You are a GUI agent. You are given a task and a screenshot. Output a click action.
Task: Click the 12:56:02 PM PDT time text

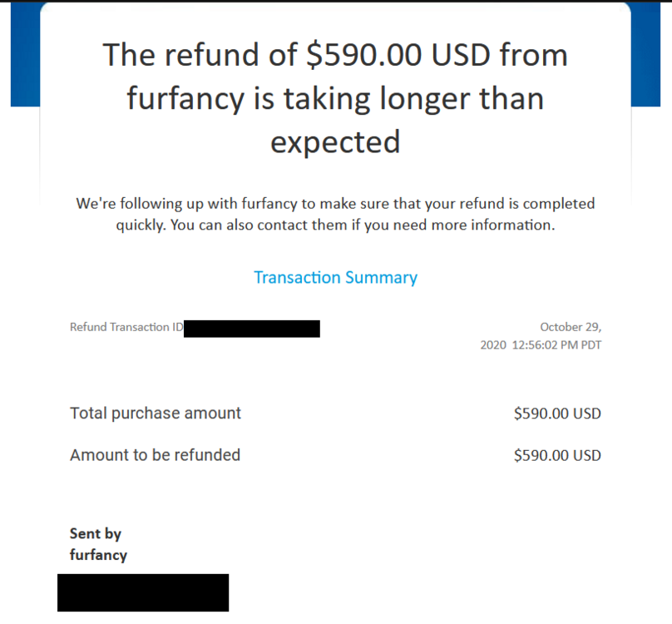click(x=556, y=345)
